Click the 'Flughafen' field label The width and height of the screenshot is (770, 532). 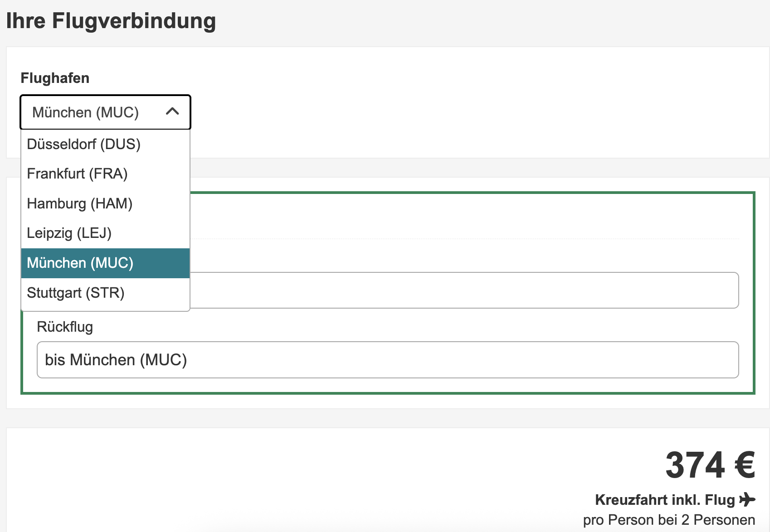pyautogui.click(x=55, y=78)
